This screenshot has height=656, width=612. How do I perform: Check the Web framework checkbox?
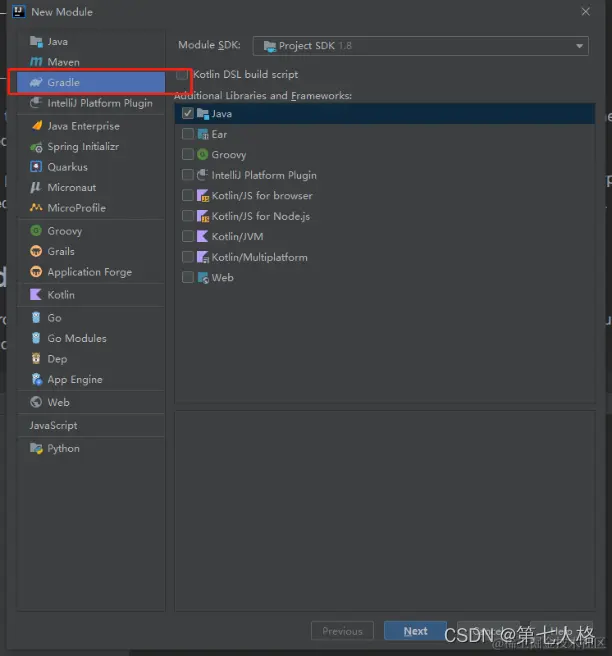coord(188,277)
